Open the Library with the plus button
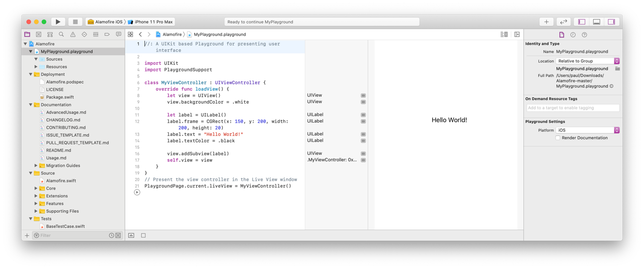The width and height of the screenshot is (644, 269). point(546,22)
